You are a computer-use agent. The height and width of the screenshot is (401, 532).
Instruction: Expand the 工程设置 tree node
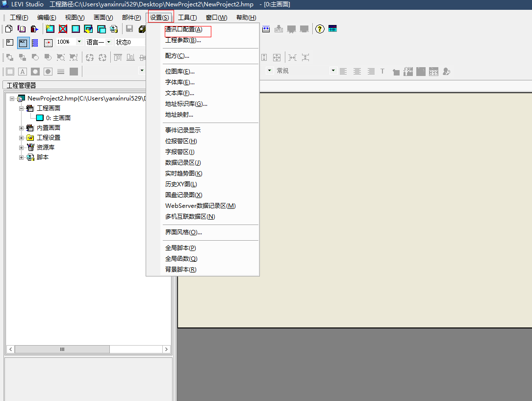coord(22,138)
